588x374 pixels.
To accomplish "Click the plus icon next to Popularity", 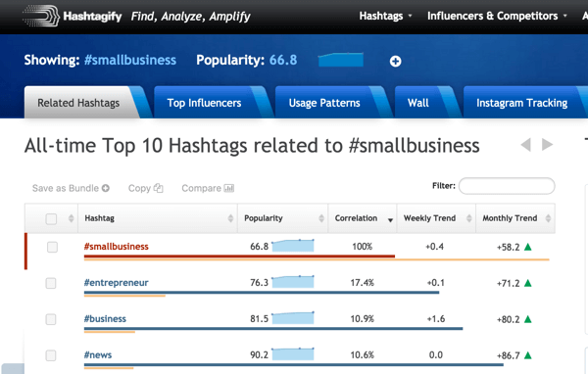I will 395,61.
